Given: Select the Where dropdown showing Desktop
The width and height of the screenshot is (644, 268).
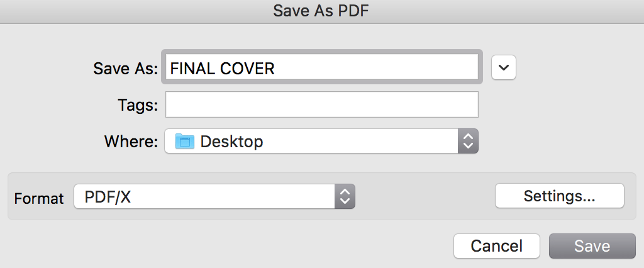Looking at the screenshot, I should click(321, 141).
